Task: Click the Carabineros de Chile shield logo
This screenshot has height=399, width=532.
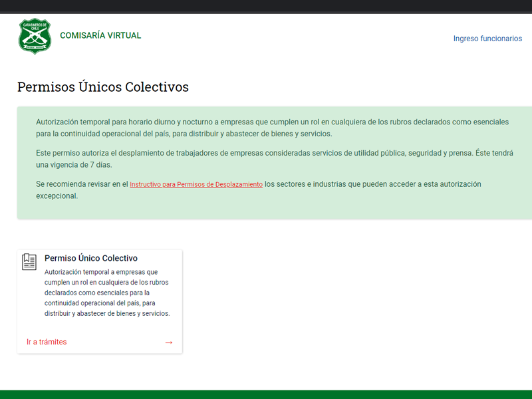Action: coord(35,36)
